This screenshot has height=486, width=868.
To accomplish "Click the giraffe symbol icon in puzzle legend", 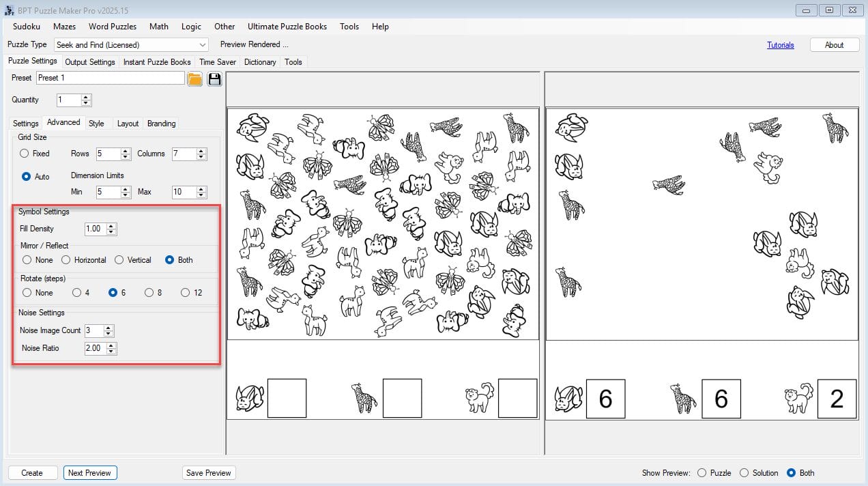I will tap(364, 398).
